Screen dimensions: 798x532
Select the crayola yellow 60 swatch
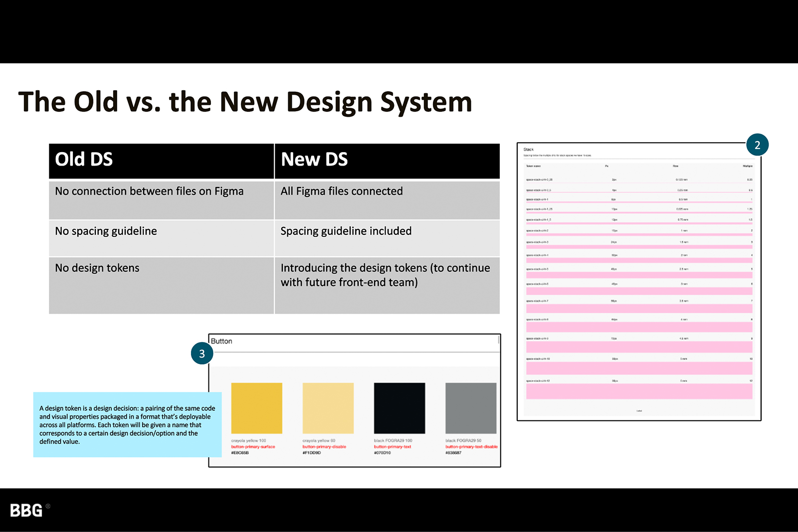328,408
